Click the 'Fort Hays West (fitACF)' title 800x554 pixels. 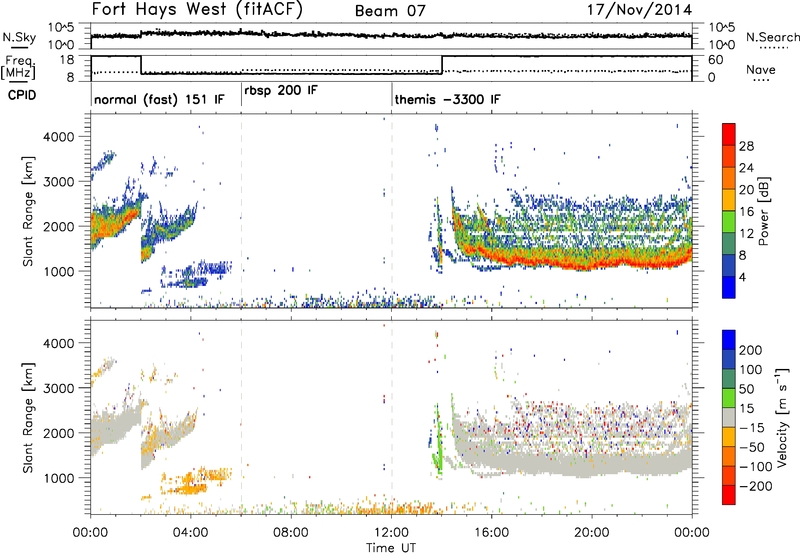197,9
